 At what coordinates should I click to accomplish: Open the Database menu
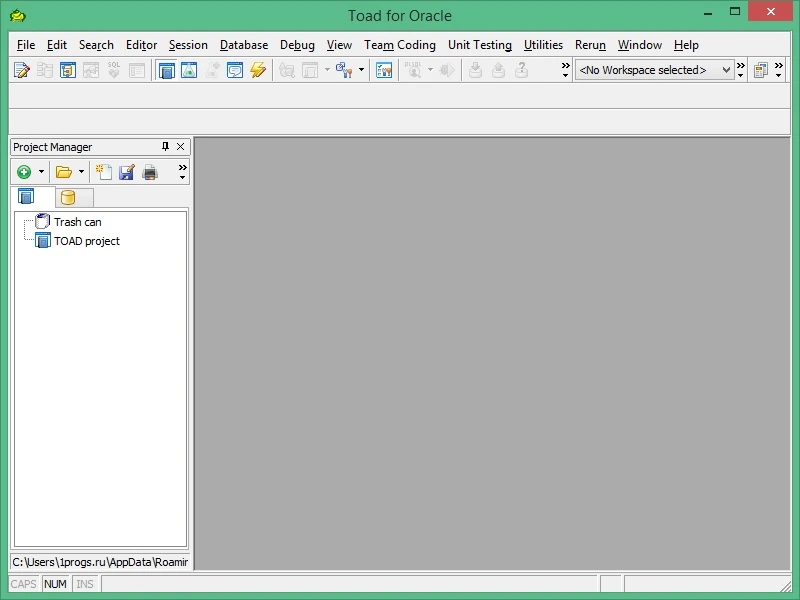(243, 45)
